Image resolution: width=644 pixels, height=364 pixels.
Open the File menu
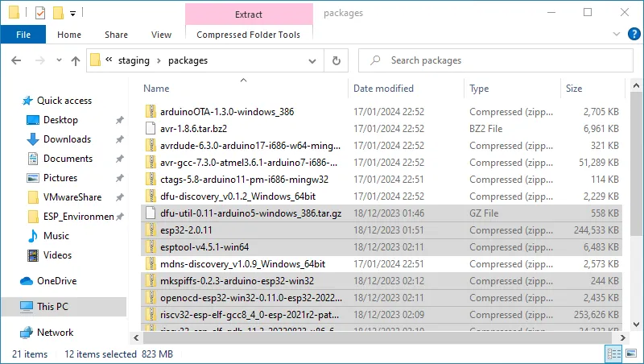pos(23,35)
